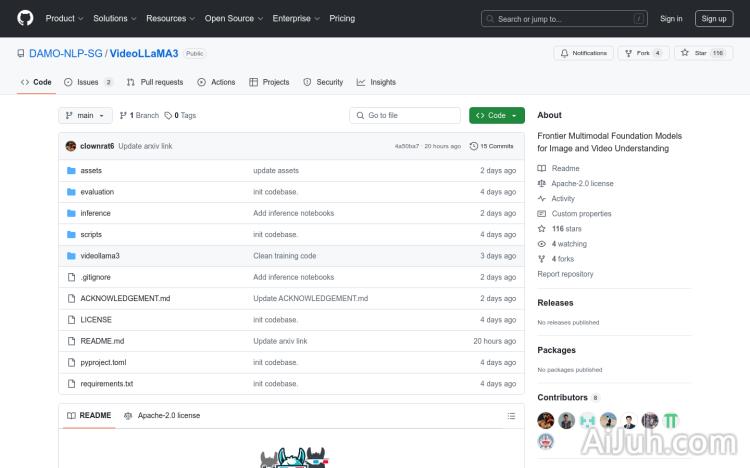Click the Sign up button
Viewport: 750px width, 468px height.
point(714,18)
